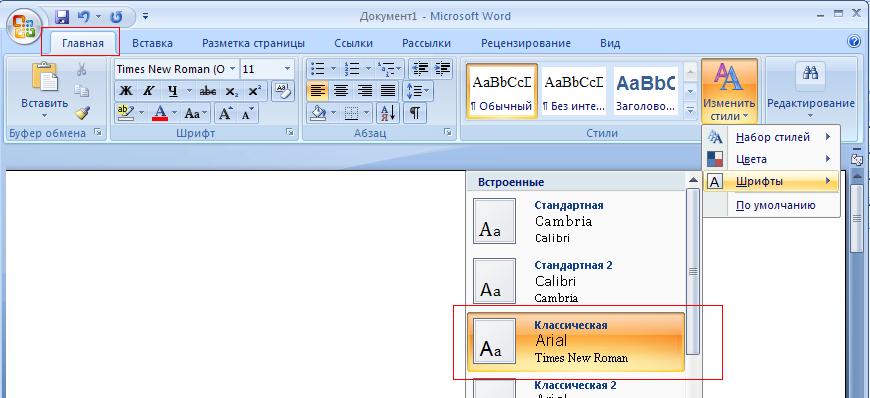This screenshot has width=870, height=398.
Task: Open the round Office button menu
Action: 23,27
